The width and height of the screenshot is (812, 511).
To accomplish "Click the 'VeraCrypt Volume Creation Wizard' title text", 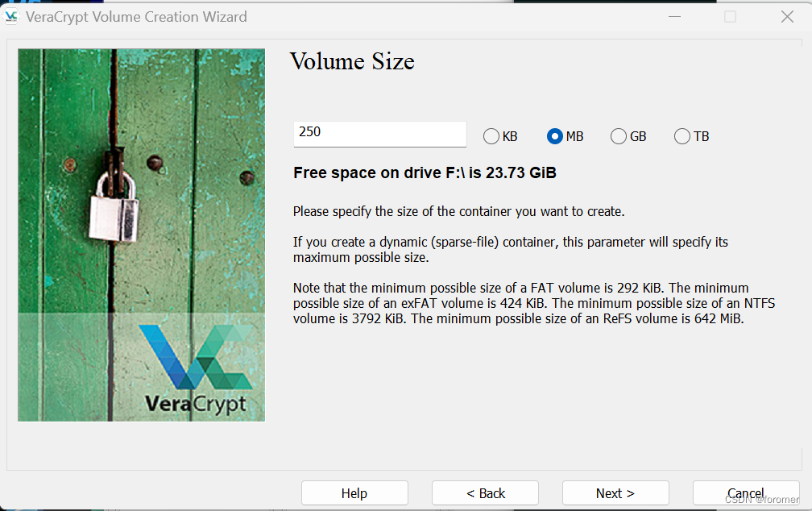I will point(136,17).
